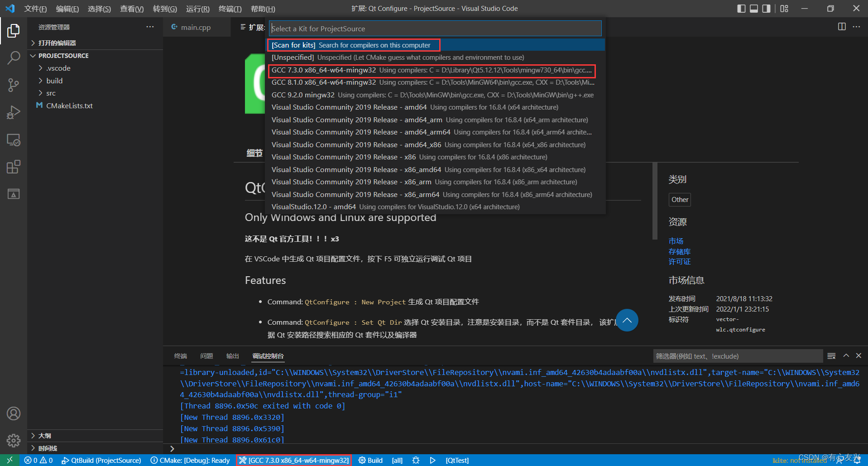Run the target with the play icon
The width and height of the screenshot is (868, 466).
click(432, 460)
